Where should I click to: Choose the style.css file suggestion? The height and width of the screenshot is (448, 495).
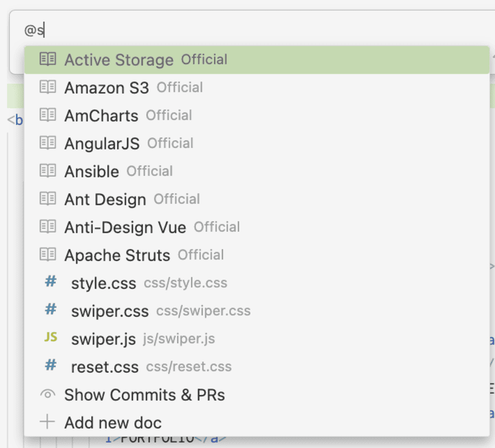257,283
